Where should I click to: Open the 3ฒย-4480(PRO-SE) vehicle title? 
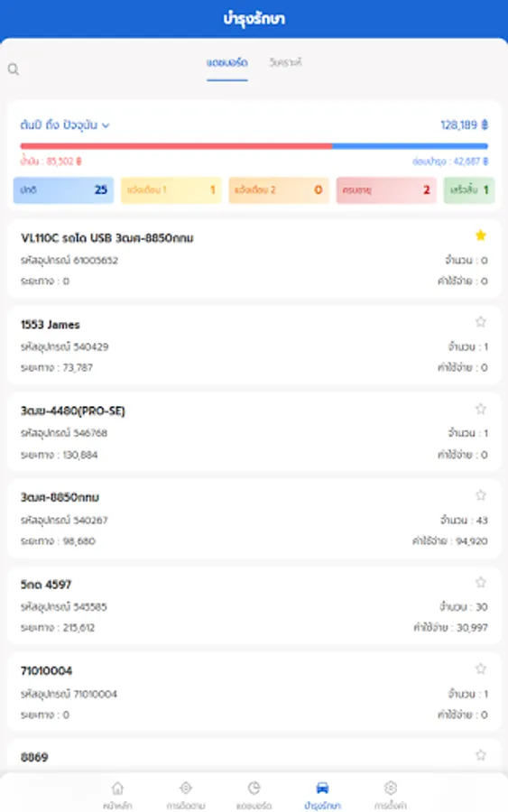[73, 411]
